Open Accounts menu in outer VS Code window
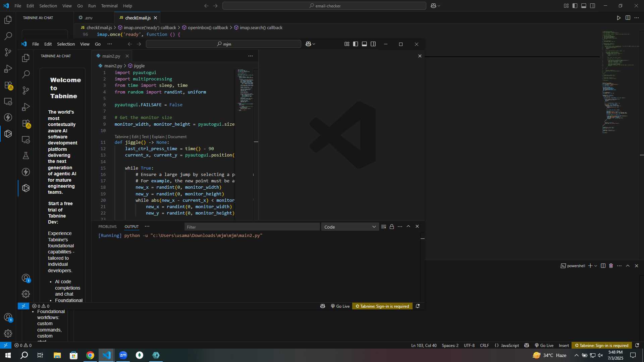644x362 pixels. 8,317
